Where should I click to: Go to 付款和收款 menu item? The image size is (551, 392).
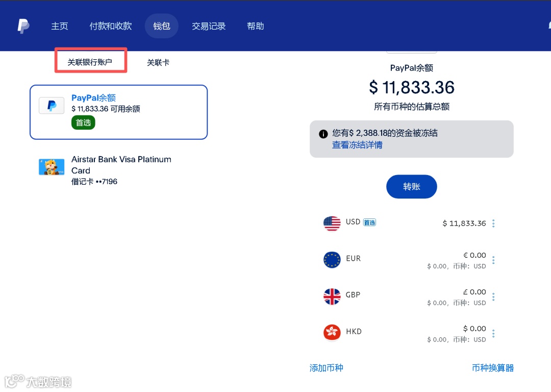110,26
